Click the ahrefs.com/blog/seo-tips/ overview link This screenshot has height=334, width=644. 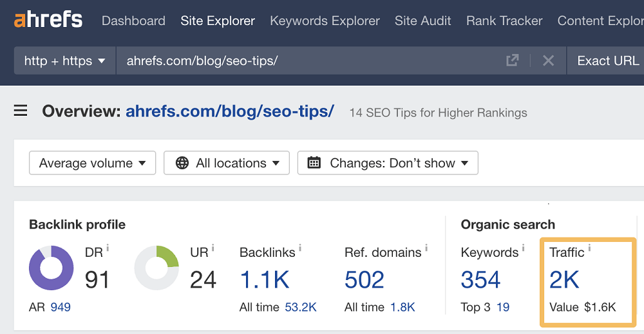click(x=230, y=111)
